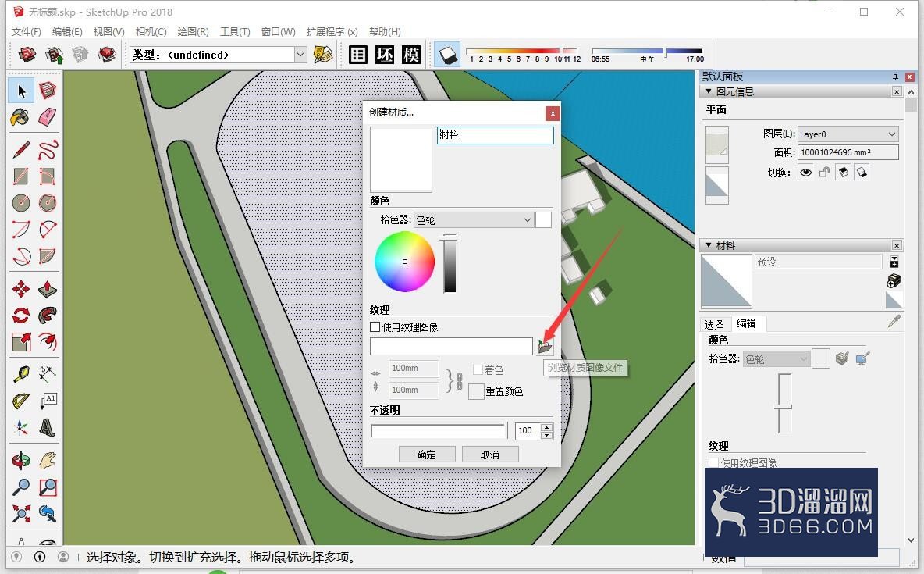Open the 绘图(R) menu
Viewport: 924px width, 574px height.
pos(193,31)
